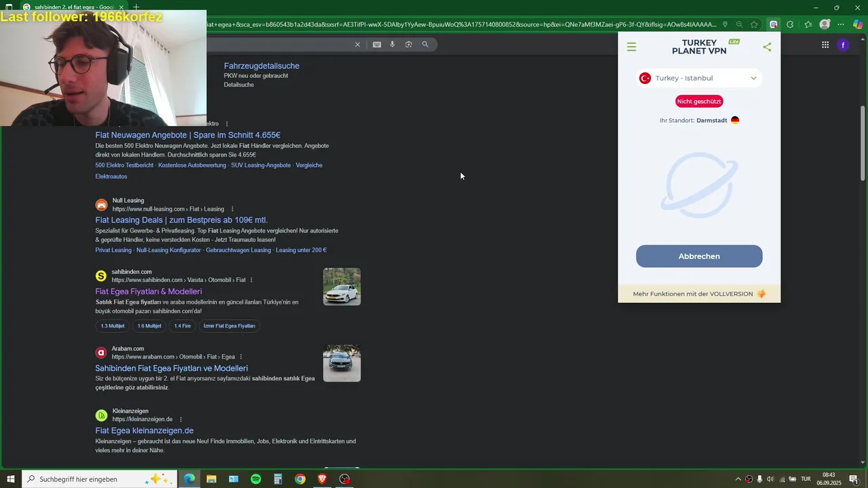The height and width of the screenshot is (488, 868).
Task: Open Mehr Funktionen mit der VOLLVERSION banner
Action: pyautogui.click(x=699, y=293)
